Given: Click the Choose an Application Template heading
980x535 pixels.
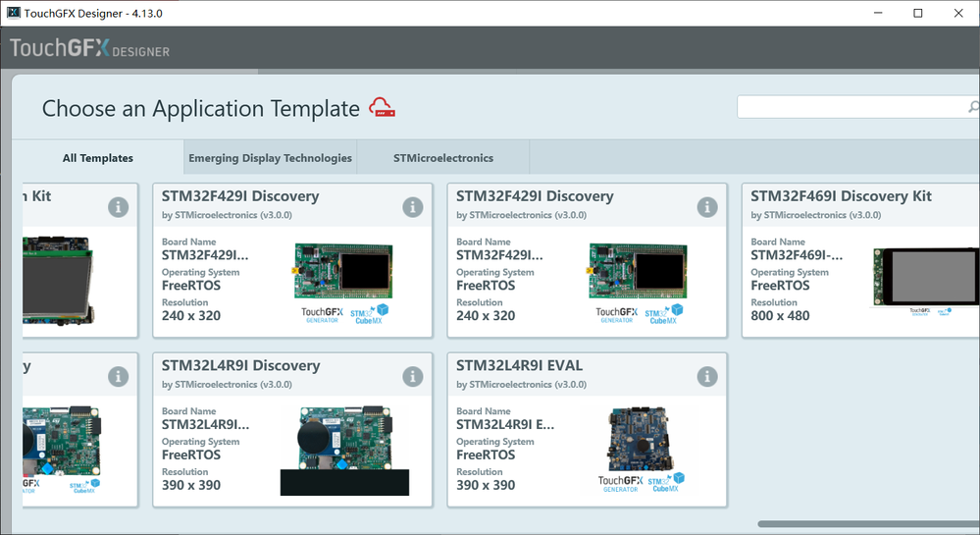Looking at the screenshot, I should (x=201, y=108).
